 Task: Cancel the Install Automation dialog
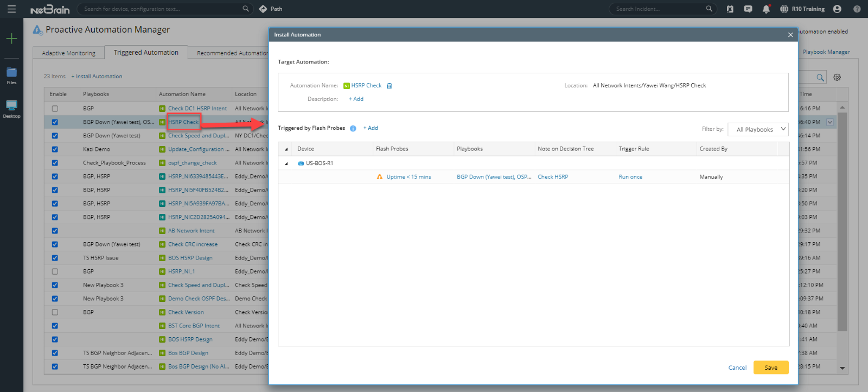click(737, 368)
